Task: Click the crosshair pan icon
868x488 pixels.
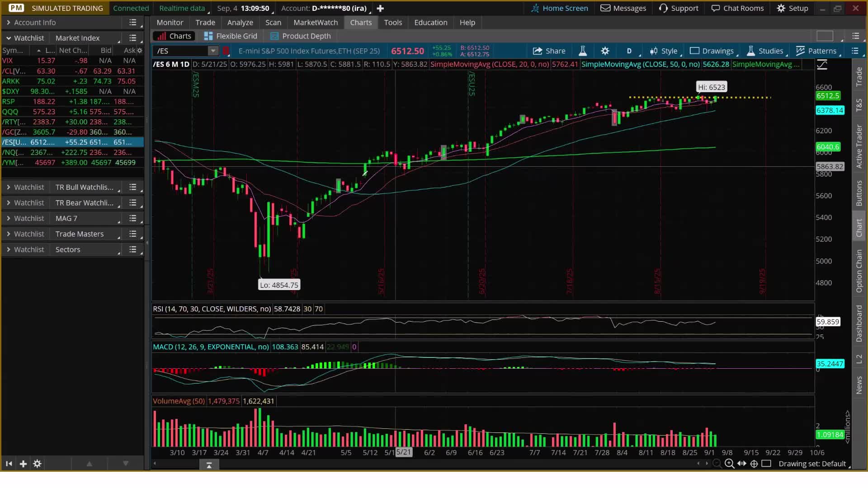Action: pos(754,464)
